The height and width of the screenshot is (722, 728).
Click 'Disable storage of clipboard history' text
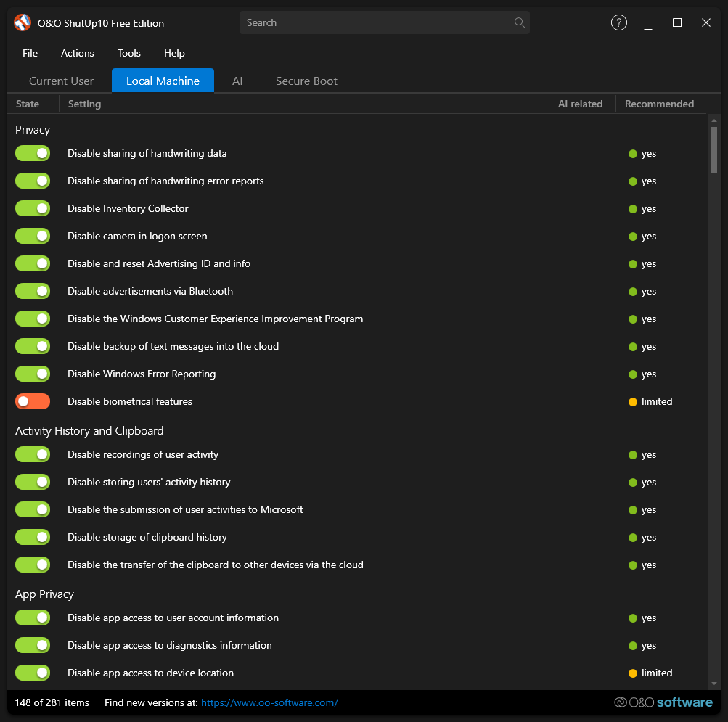(147, 537)
